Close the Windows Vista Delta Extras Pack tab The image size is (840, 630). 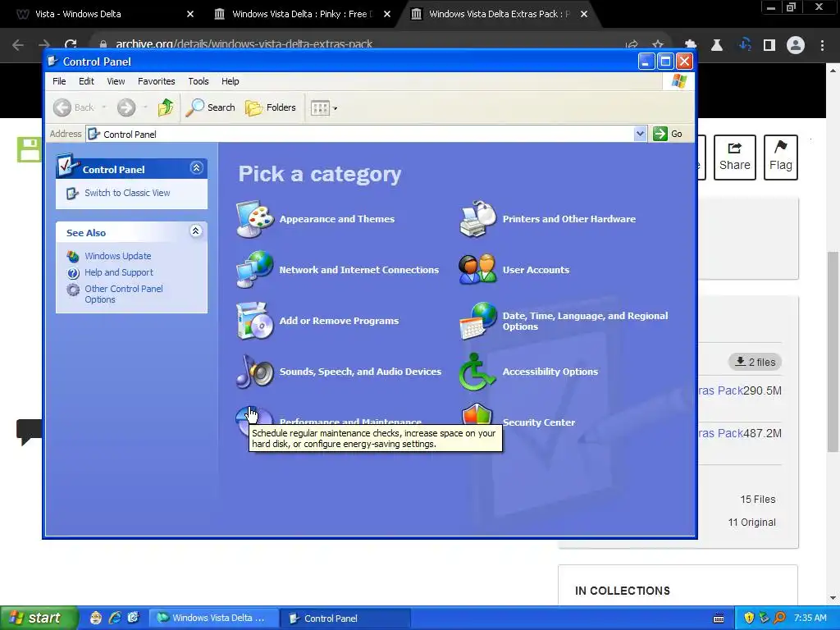(584, 14)
